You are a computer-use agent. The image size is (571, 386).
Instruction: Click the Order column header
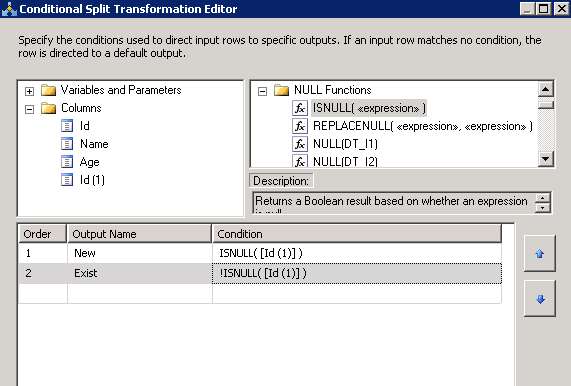pos(43,234)
